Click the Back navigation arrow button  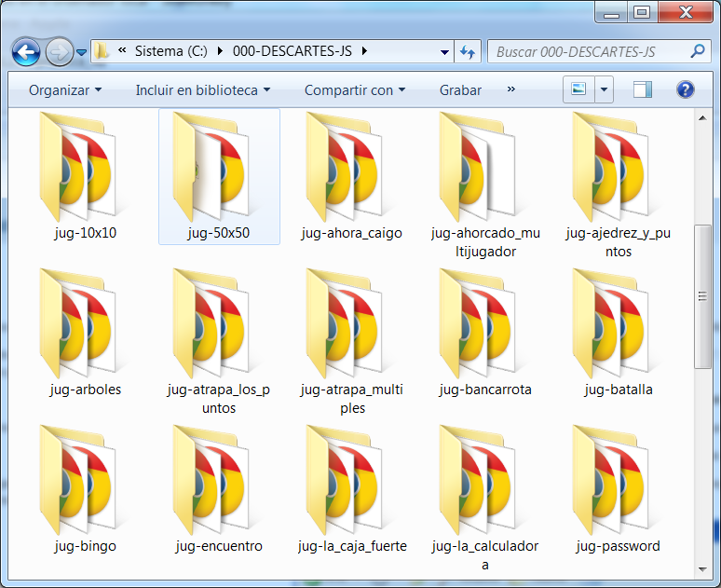click(26, 51)
